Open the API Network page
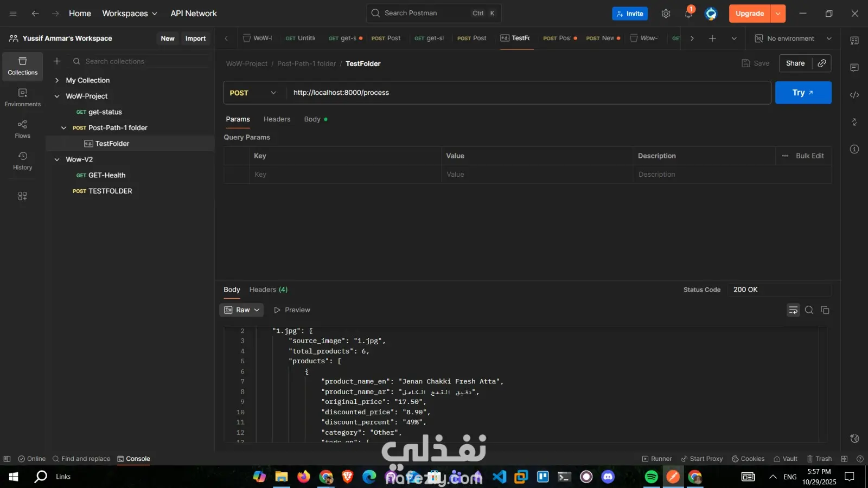Image resolution: width=868 pixels, height=488 pixels. coord(194,14)
